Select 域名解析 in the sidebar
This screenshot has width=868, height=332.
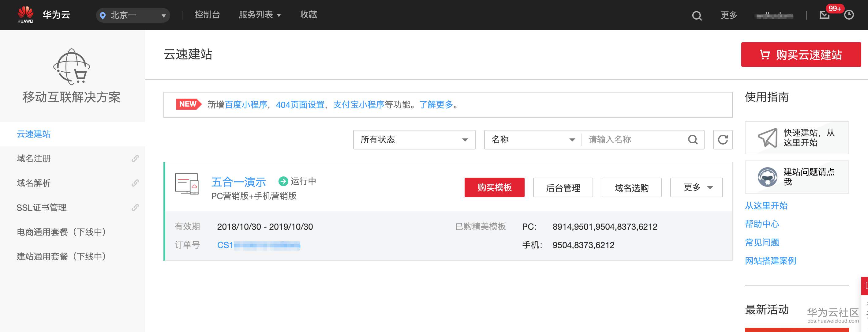click(x=34, y=183)
